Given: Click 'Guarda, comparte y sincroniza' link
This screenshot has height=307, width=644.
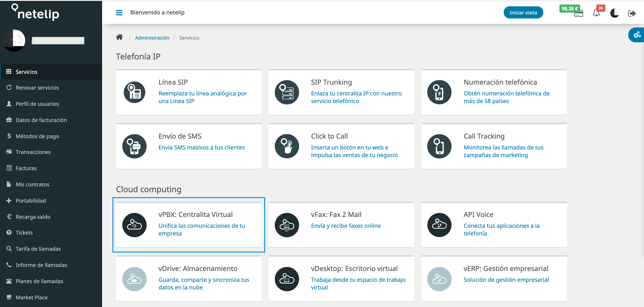Looking at the screenshot, I should [x=204, y=284].
